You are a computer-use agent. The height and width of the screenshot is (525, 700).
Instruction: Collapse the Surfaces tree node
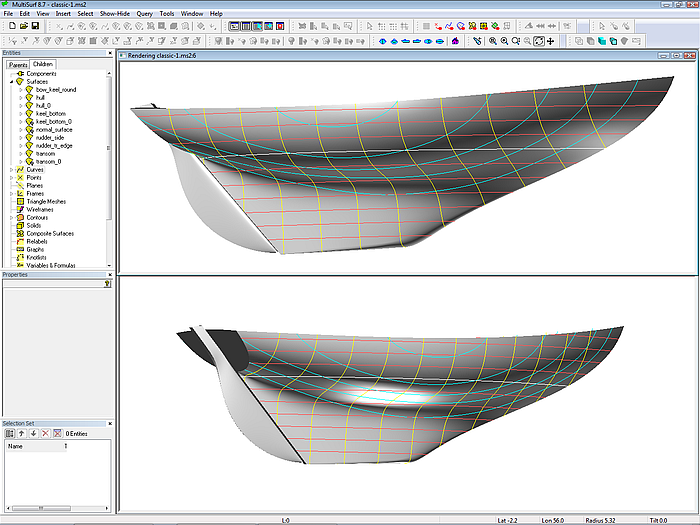(x=10, y=82)
